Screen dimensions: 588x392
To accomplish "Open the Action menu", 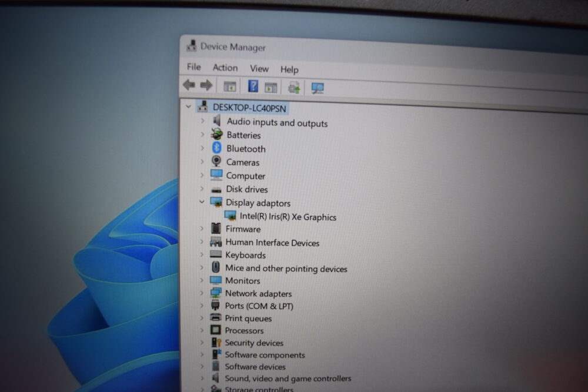I will tap(225, 68).
